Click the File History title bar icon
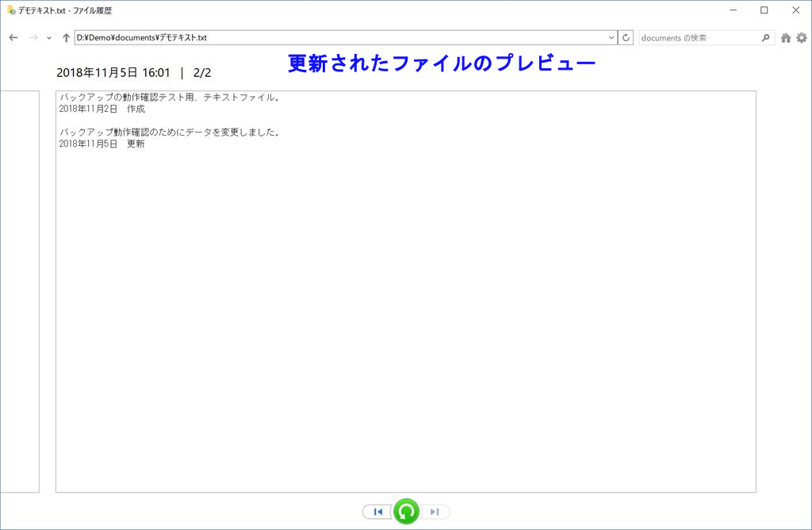This screenshot has width=812, height=530. 11,10
